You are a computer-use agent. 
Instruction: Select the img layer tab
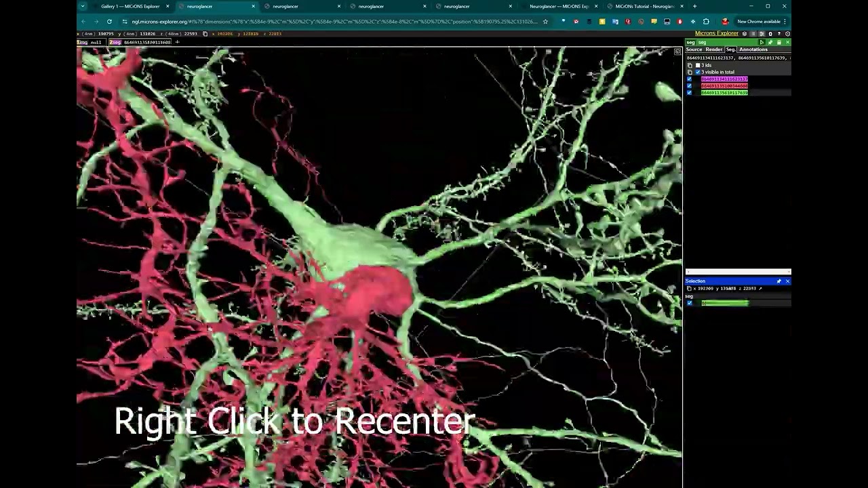point(91,43)
